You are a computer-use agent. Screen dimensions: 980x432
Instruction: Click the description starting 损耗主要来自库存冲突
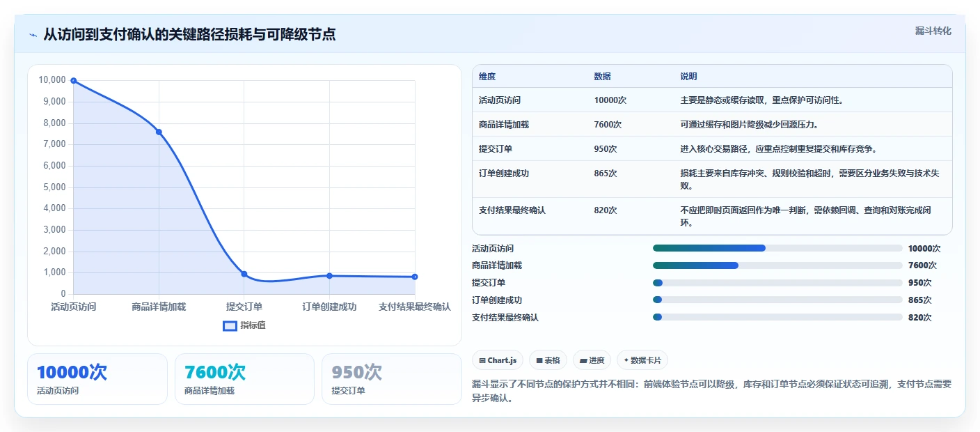pyautogui.click(x=810, y=179)
